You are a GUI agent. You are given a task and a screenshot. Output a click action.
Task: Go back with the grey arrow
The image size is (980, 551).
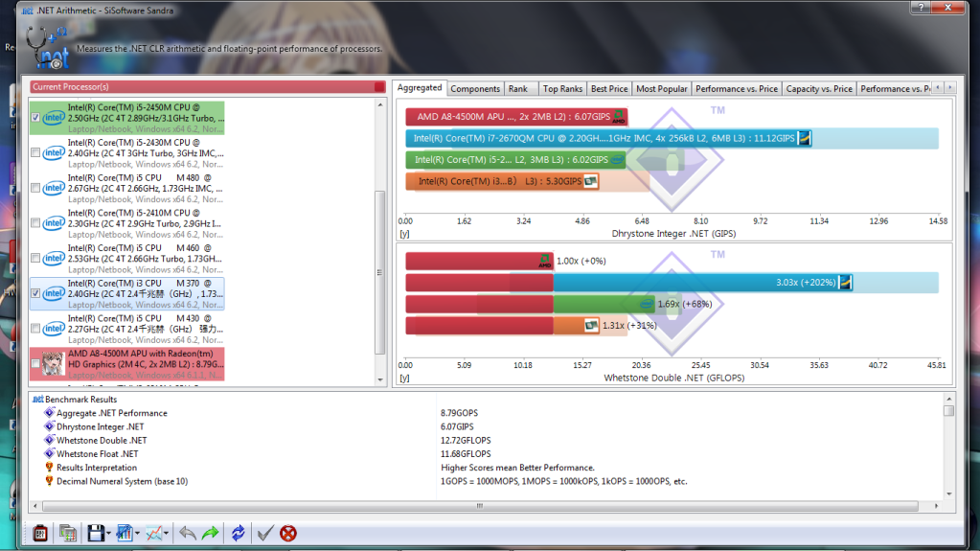pos(188,534)
